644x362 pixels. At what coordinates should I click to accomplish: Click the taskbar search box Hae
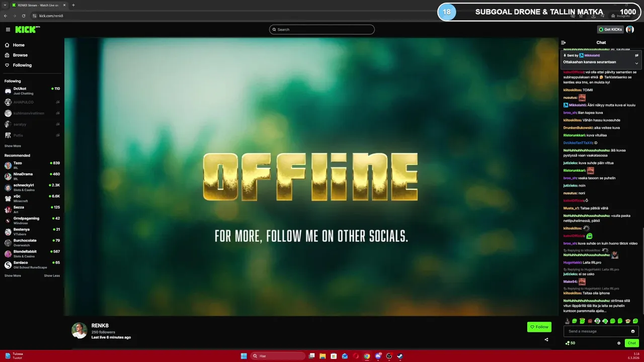click(278, 356)
